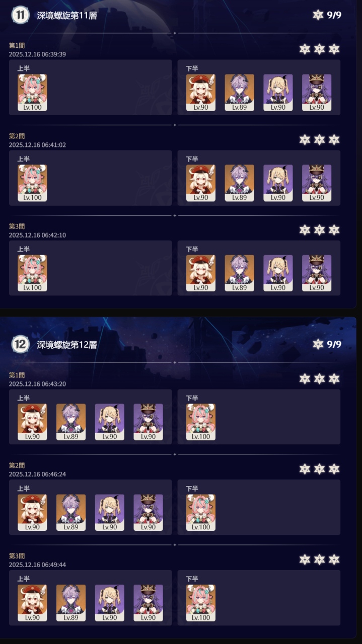Viewport: 362px width, 644px height.
Task: Click the middle star of floor 11 第1間 rating
Action: point(319,49)
